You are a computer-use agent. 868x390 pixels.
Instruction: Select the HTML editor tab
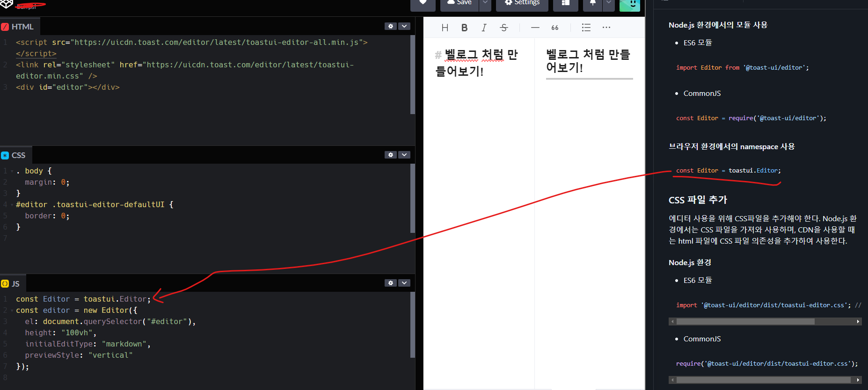(x=20, y=27)
